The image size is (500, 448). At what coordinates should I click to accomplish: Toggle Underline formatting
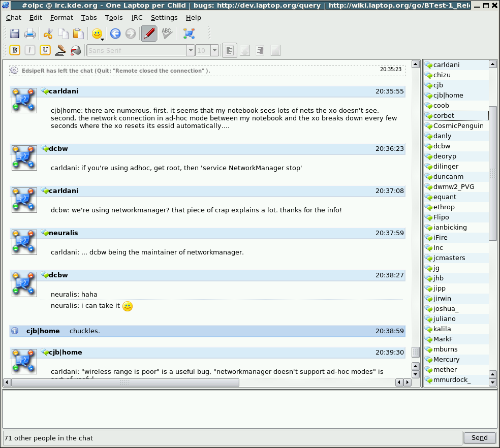[45, 50]
